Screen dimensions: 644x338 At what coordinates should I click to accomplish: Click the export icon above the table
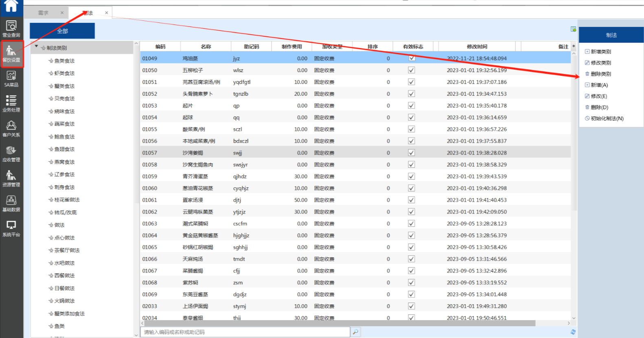573,29
